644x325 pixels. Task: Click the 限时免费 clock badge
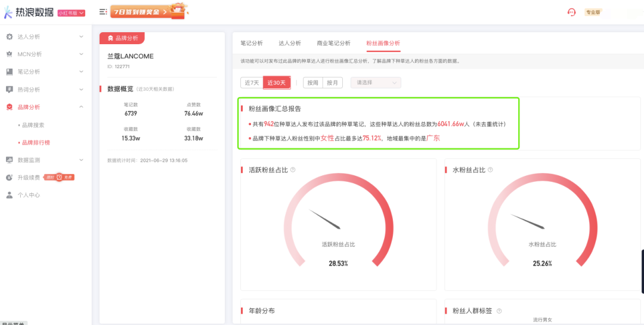59,177
